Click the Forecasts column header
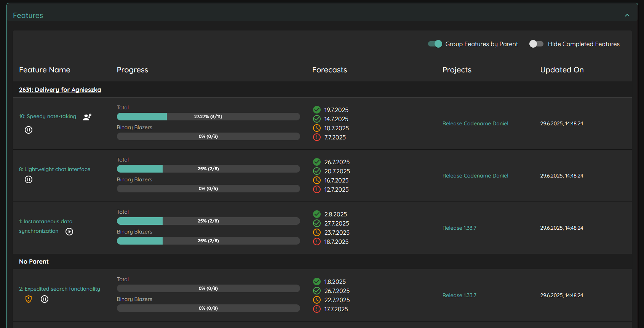Image resolution: width=644 pixels, height=328 pixels. (x=330, y=70)
